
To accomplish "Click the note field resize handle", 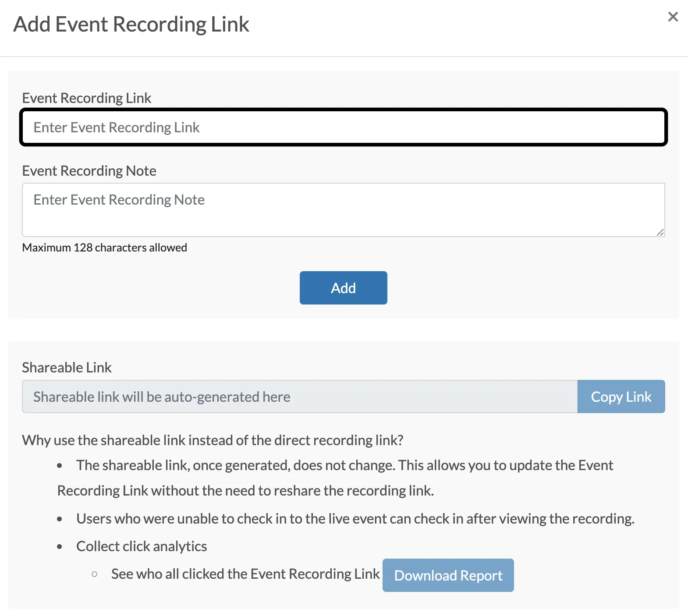I will tap(660, 232).
